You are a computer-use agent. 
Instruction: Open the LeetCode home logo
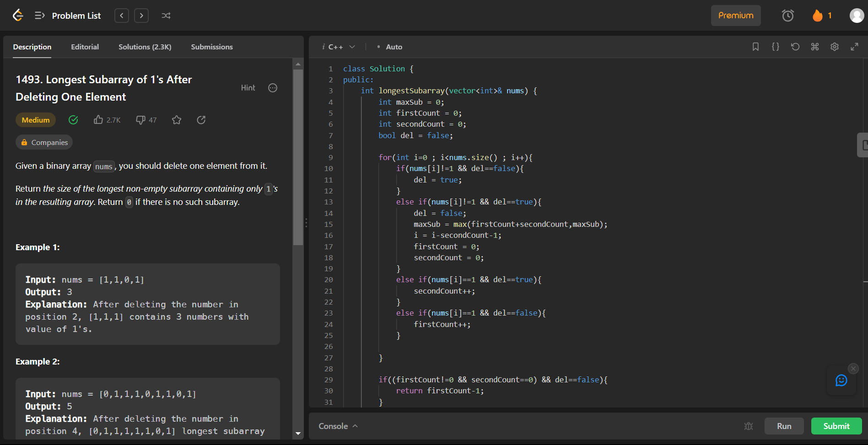[17, 15]
